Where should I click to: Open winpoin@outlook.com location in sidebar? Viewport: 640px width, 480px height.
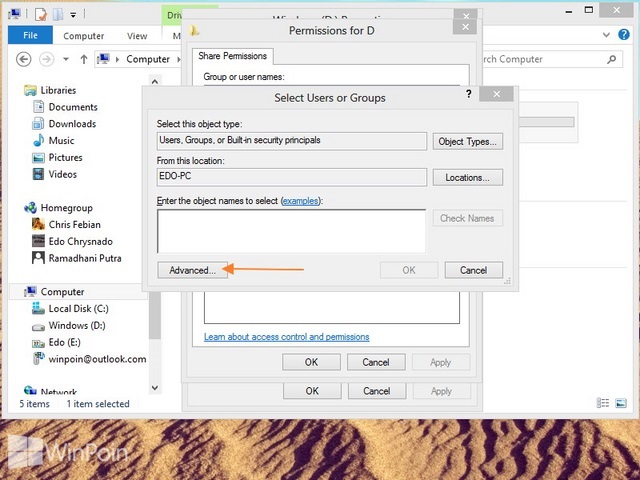pos(97,359)
